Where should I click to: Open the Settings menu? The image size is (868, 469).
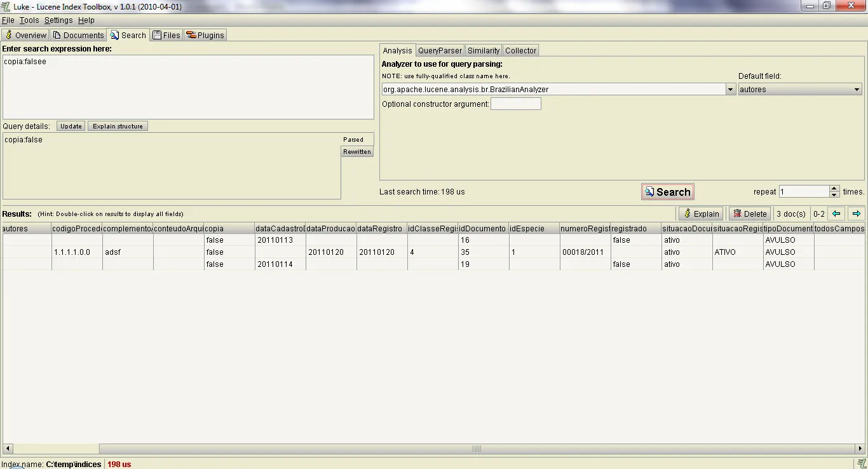(x=58, y=20)
